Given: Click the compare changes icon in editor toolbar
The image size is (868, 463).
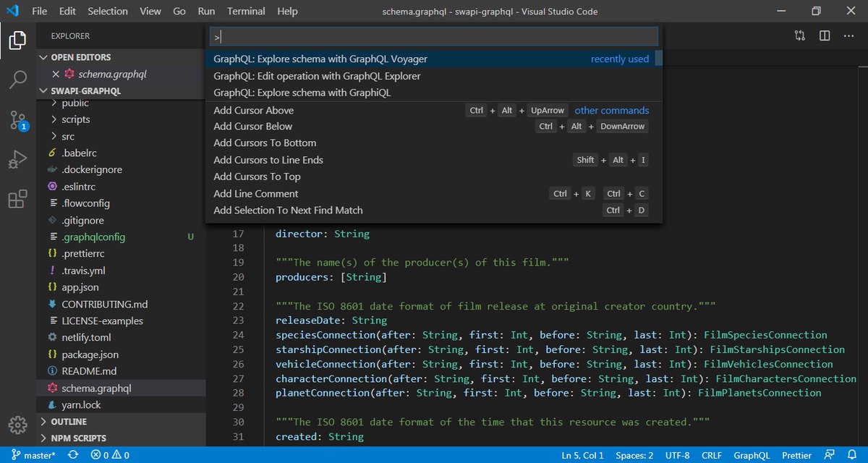Looking at the screenshot, I should [799, 35].
